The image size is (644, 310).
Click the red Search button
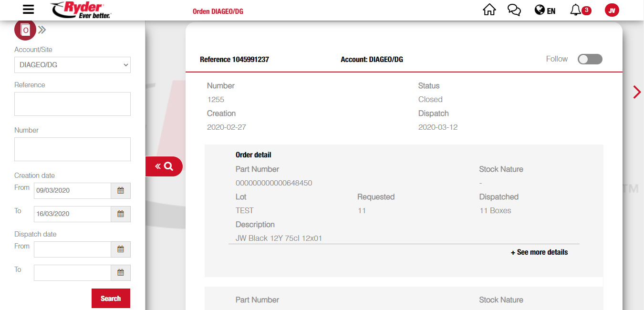111,299
